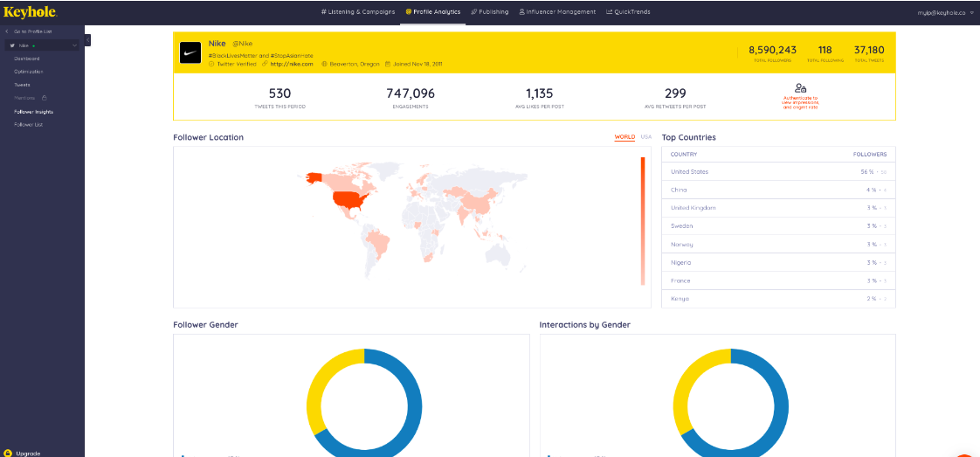Viewport: 980px width, 457px height.
Task: Select the United Kingdom row in Top Countries
Action: coord(778,208)
